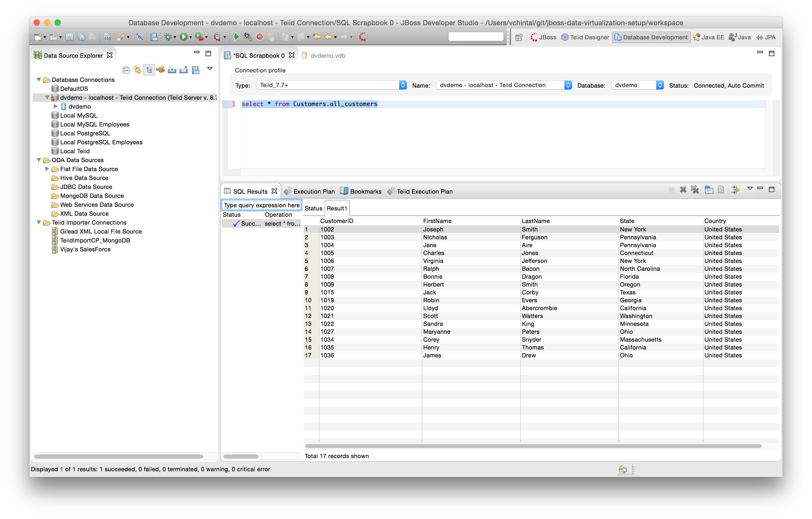
Task: Expand the Flat File Data Source node
Action: click(47, 169)
